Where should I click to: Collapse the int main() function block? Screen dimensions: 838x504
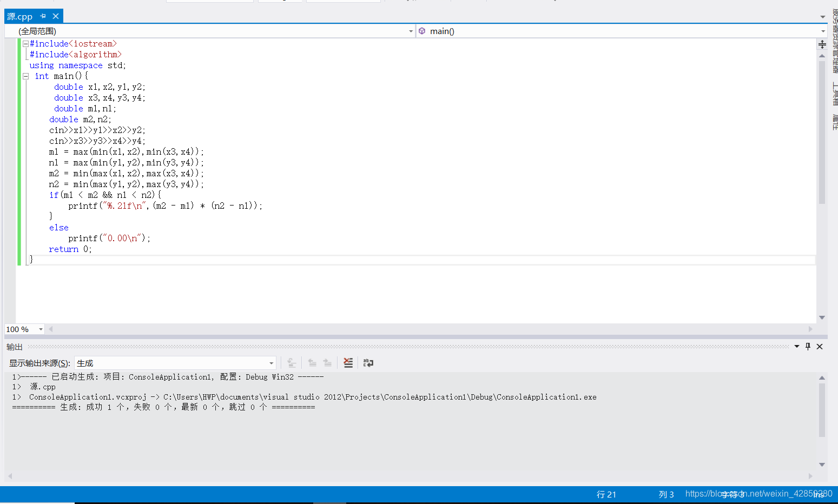[25, 76]
